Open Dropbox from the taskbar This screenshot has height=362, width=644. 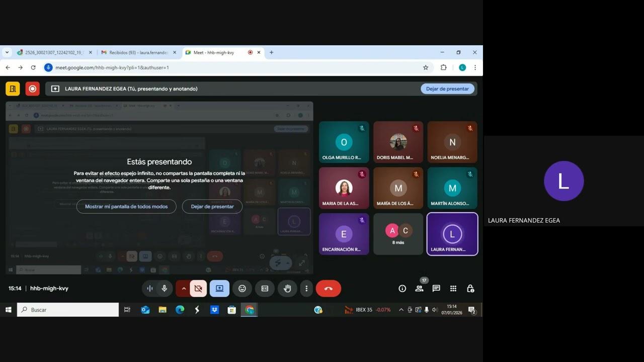[215, 310]
